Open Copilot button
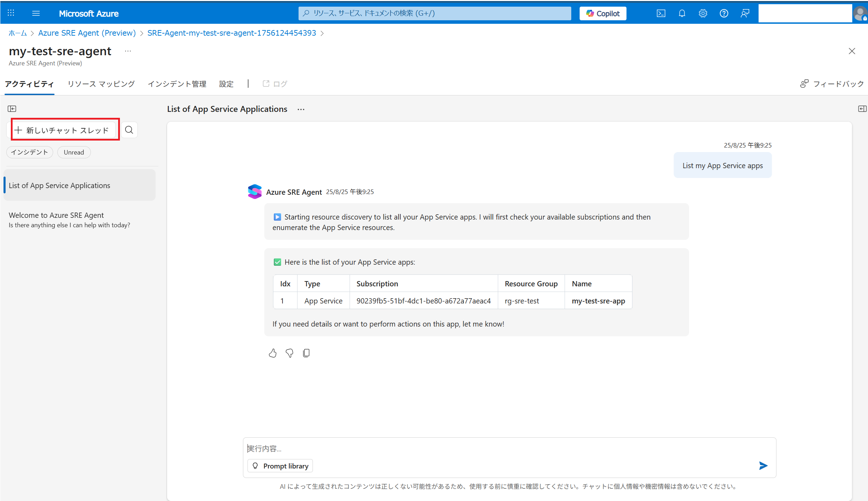 tap(603, 13)
